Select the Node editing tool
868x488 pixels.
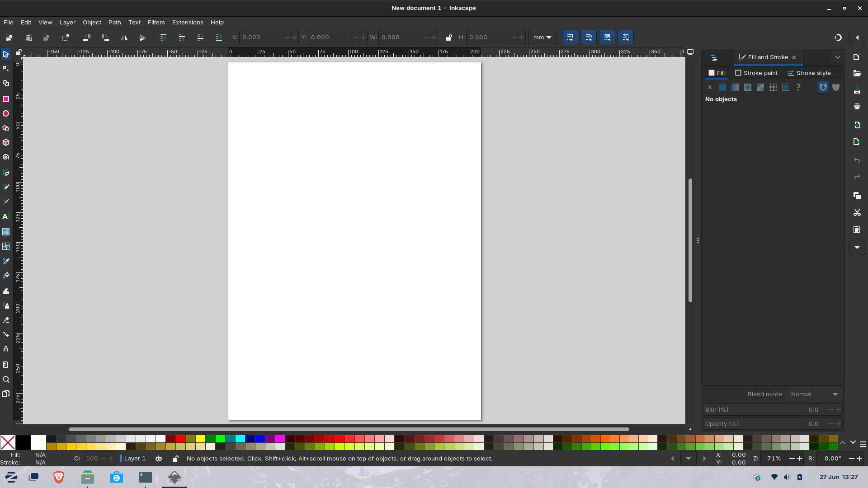tap(6, 69)
